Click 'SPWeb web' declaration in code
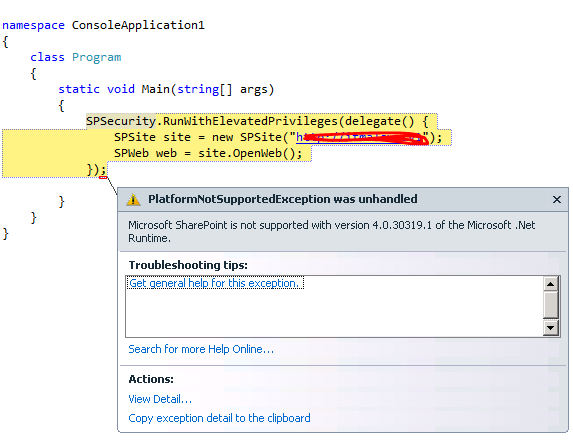 point(145,153)
